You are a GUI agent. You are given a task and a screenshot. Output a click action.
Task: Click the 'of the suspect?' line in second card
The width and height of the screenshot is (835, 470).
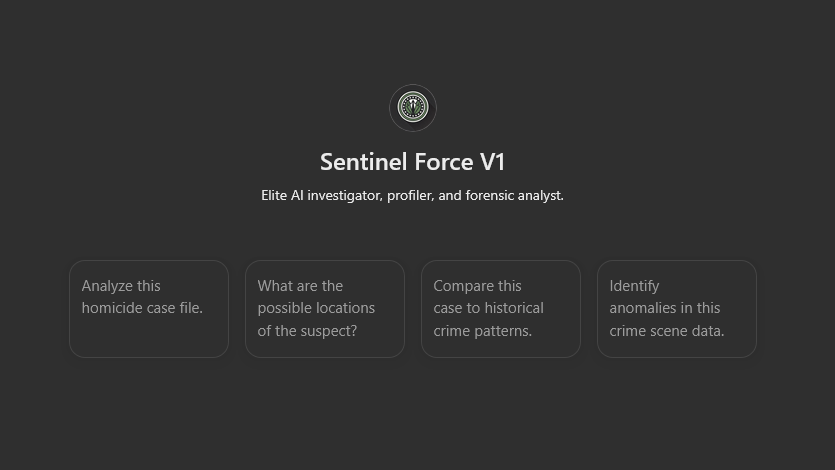[307, 331]
